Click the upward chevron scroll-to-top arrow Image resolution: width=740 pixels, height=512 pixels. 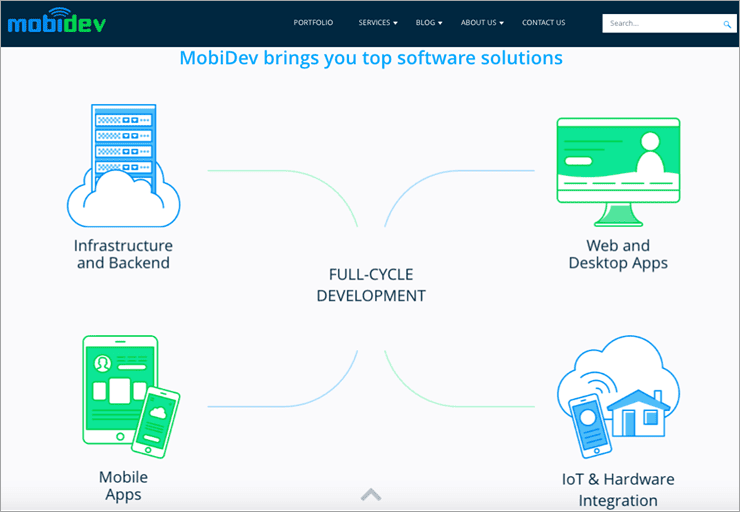[x=371, y=495]
